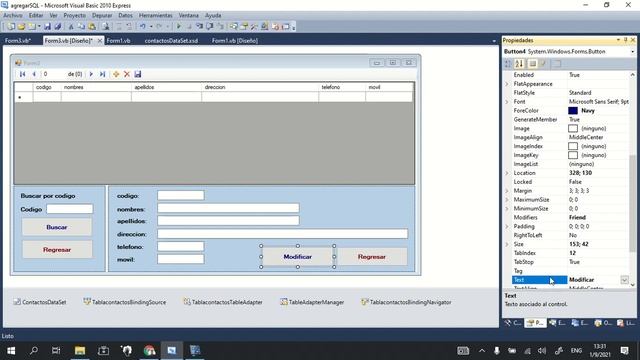Open the Windows Start menu
This screenshot has width=640, height=360.
pos(11,351)
